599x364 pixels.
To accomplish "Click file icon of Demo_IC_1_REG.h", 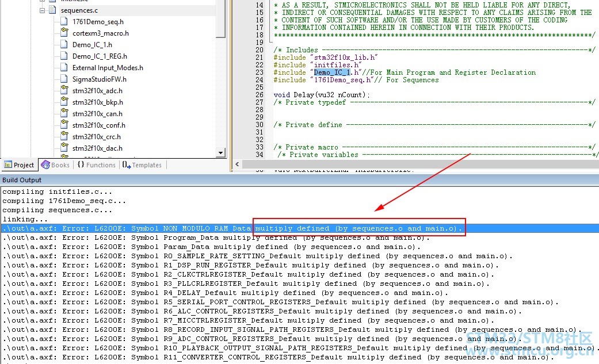I will point(64,56).
